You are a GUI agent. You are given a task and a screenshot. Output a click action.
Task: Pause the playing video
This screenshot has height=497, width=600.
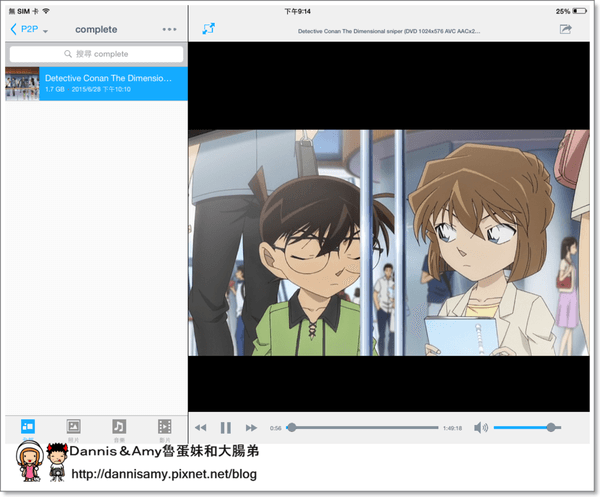pyautogui.click(x=226, y=427)
